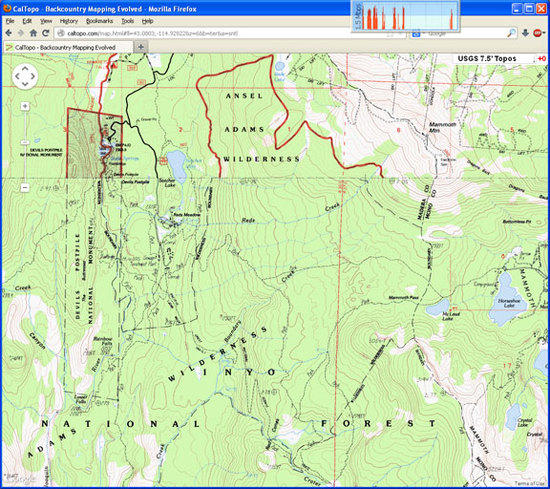This screenshot has height=489, width=550.
Task: Pan the map south with down arrow
Action: pos(25,83)
